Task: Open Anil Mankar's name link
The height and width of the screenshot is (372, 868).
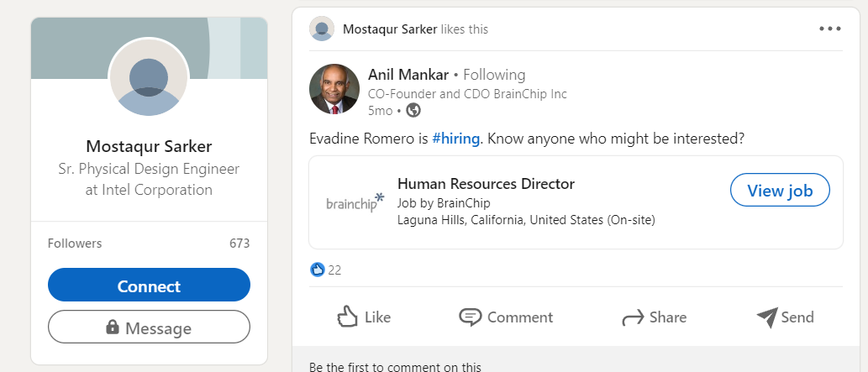Action: 408,74
